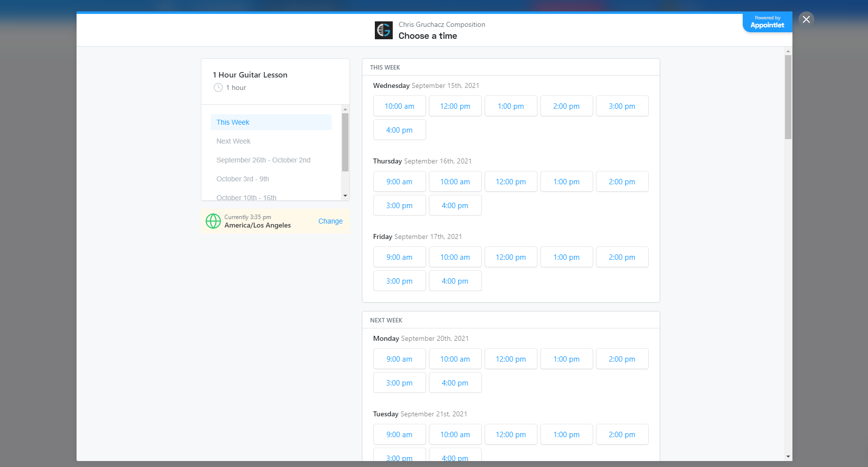Image resolution: width=868 pixels, height=467 pixels.
Task: Book the 4:00 pm slot on Thursday September 16th
Action: (455, 205)
